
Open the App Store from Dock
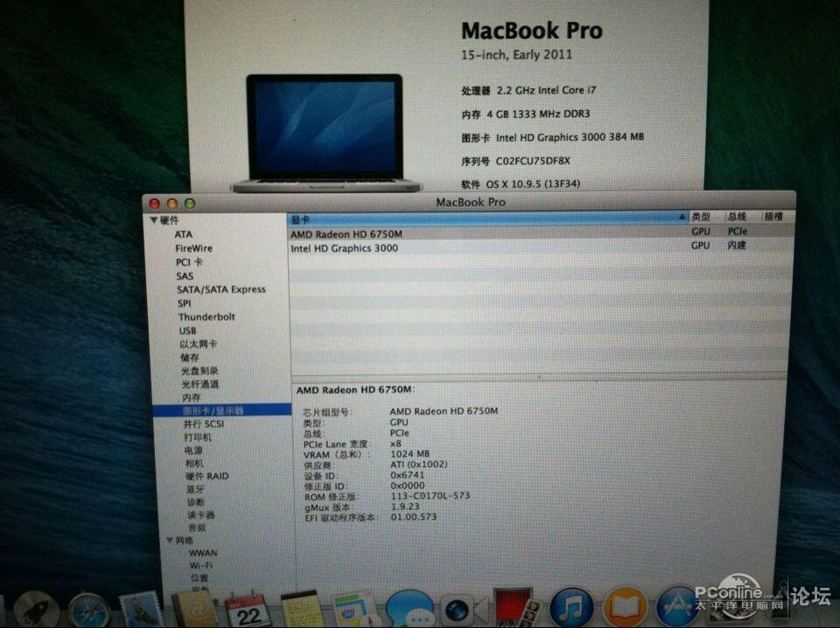pos(677,608)
